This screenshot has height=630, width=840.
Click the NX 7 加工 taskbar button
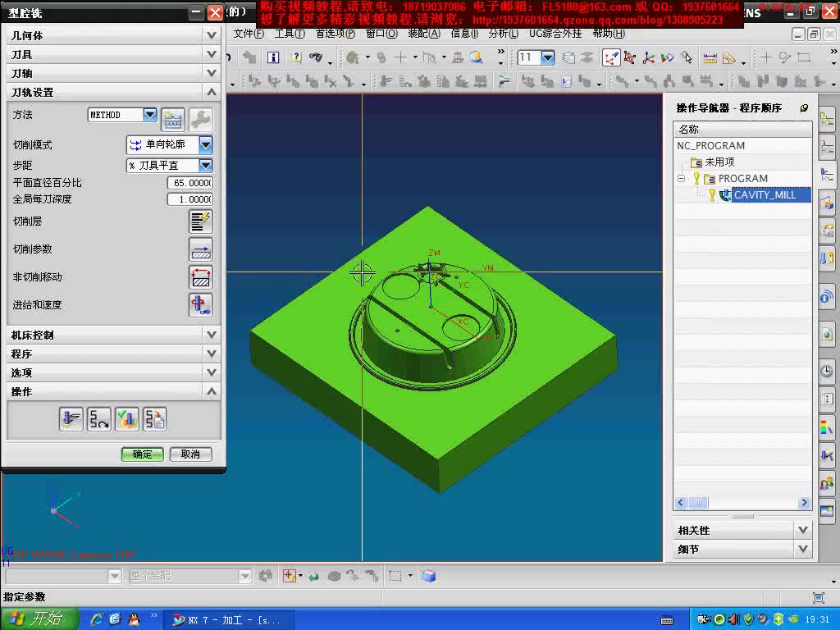[228, 620]
